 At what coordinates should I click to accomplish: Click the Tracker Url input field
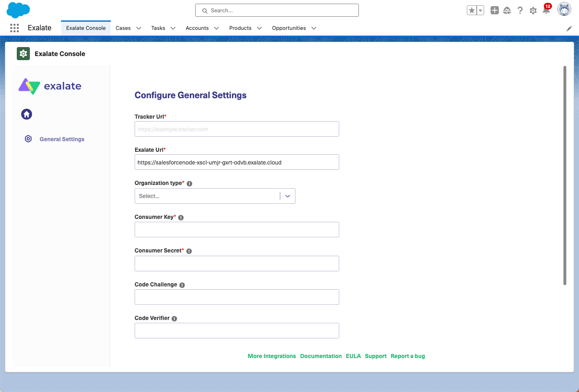click(237, 129)
